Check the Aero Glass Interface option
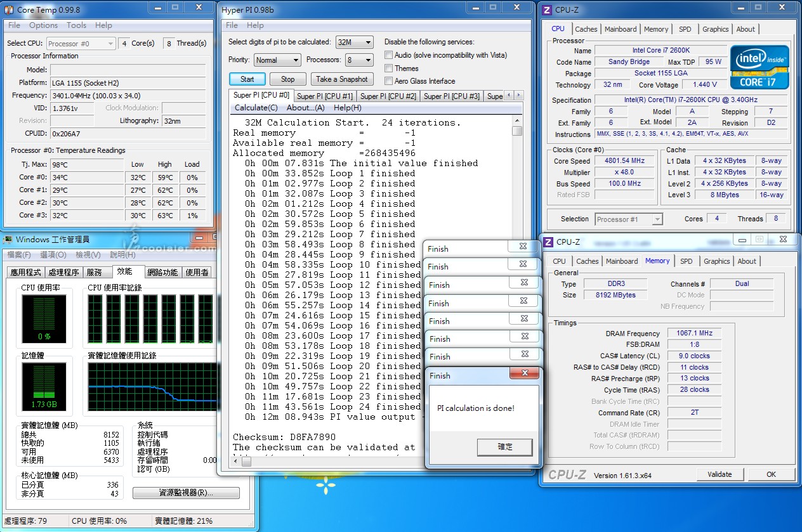 click(388, 81)
